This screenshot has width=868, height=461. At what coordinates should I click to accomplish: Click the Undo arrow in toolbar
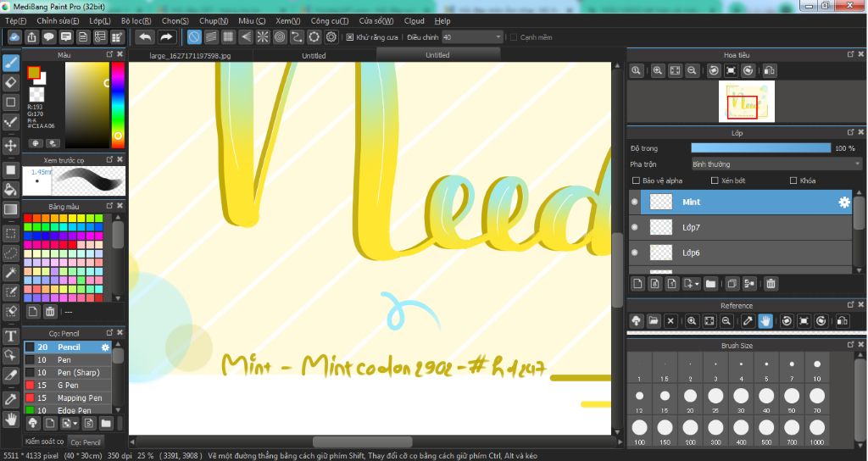tap(145, 37)
